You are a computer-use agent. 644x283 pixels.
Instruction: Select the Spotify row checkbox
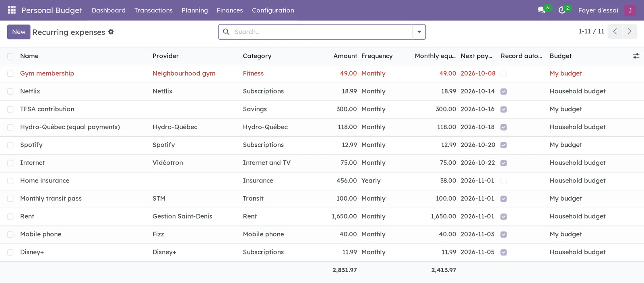tap(10, 145)
